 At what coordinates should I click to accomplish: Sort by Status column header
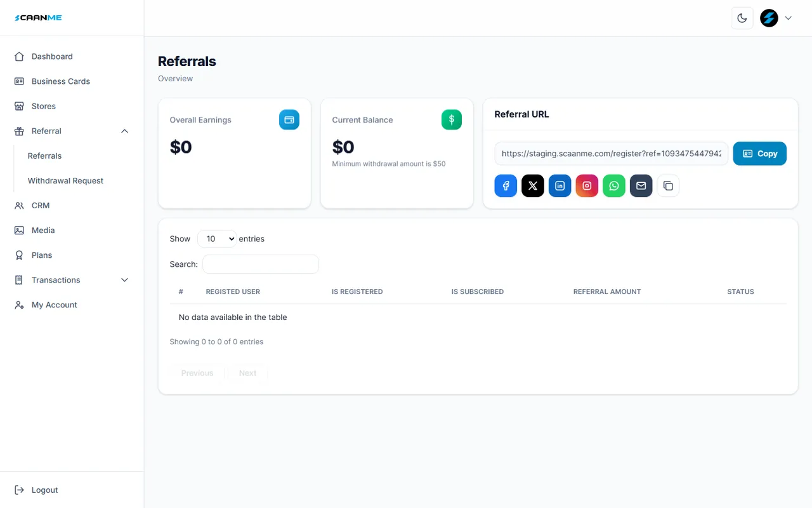tap(740, 291)
